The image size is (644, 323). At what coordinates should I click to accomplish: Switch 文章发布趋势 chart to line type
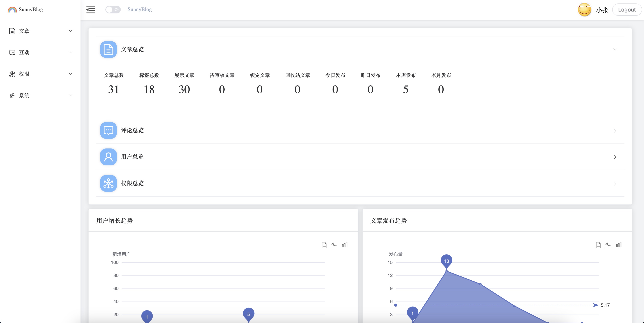coord(608,245)
